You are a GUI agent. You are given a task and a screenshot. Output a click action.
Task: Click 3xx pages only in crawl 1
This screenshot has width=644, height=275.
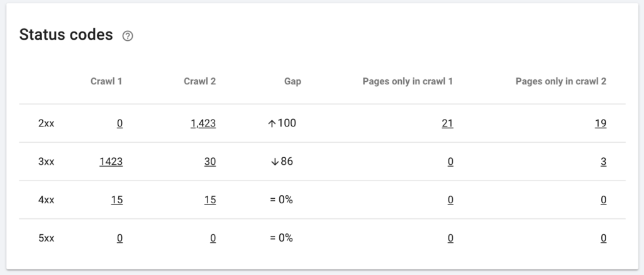coord(450,162)
